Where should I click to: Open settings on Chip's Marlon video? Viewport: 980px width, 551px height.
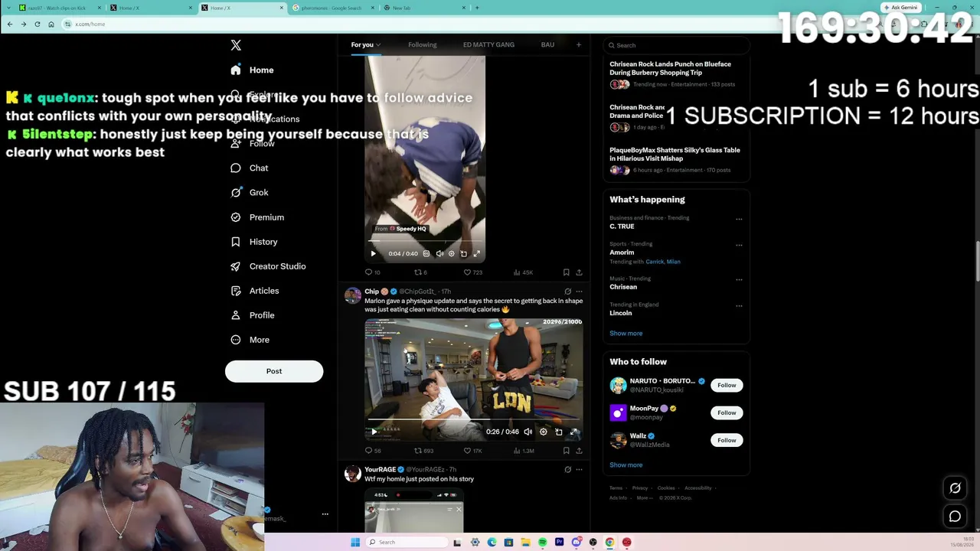click(x=544, y=432)
